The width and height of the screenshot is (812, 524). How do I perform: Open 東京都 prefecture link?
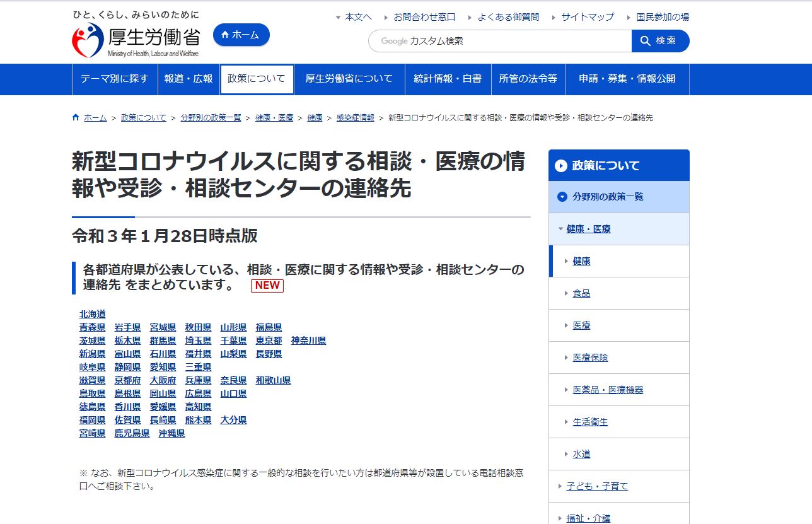click(x=269, y=341)
